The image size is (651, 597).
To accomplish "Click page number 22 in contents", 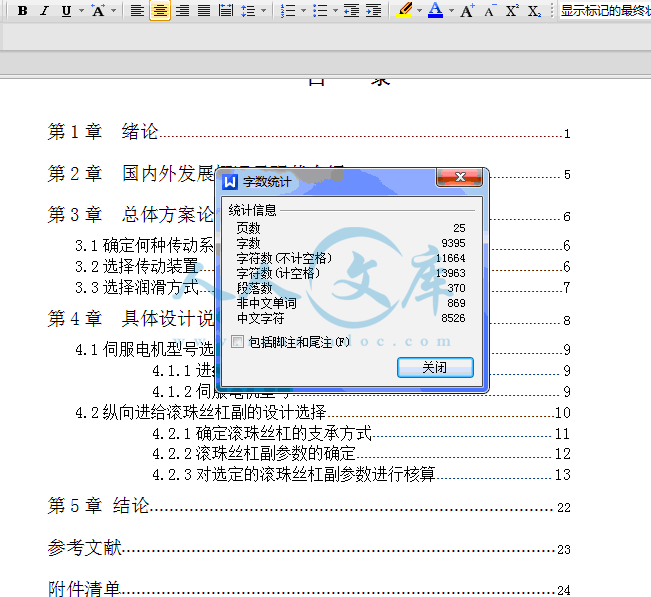I will coord(563,508).
